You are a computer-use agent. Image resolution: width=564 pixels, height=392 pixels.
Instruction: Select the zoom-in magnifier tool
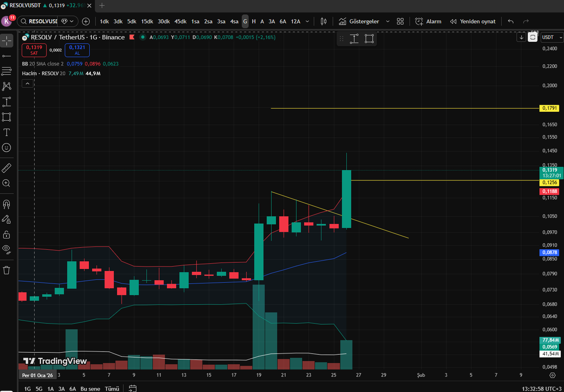tap(7, 183)
